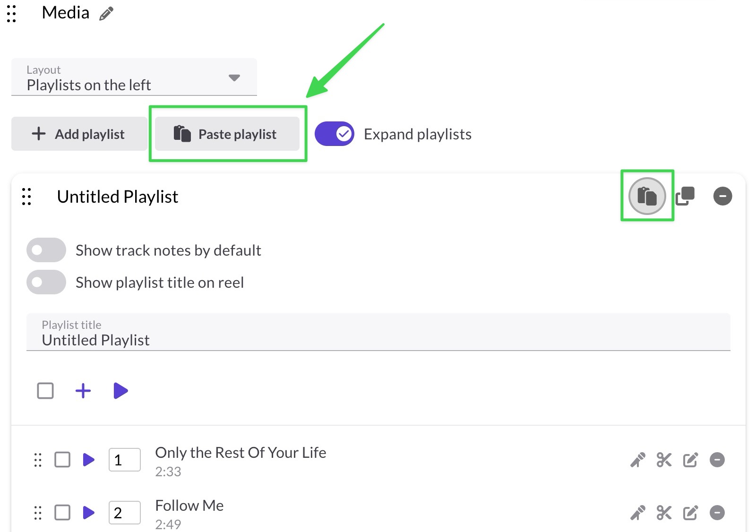Click the Paste playlist button
The height and width of the screenshot is (532, 756).
[227, 134]
